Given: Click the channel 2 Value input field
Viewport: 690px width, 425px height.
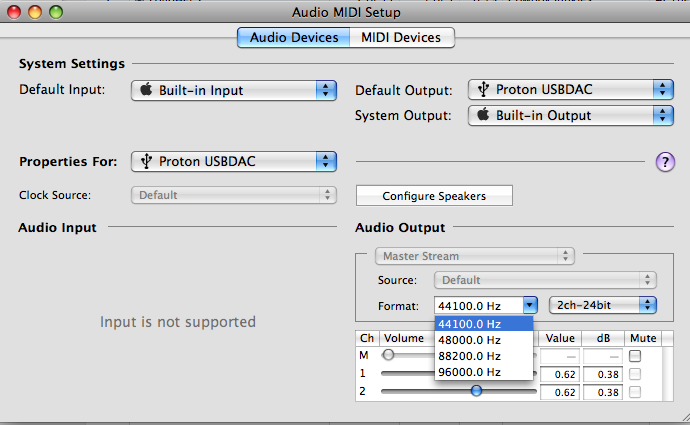Looking at the screenshot, I should pos(560,391).
